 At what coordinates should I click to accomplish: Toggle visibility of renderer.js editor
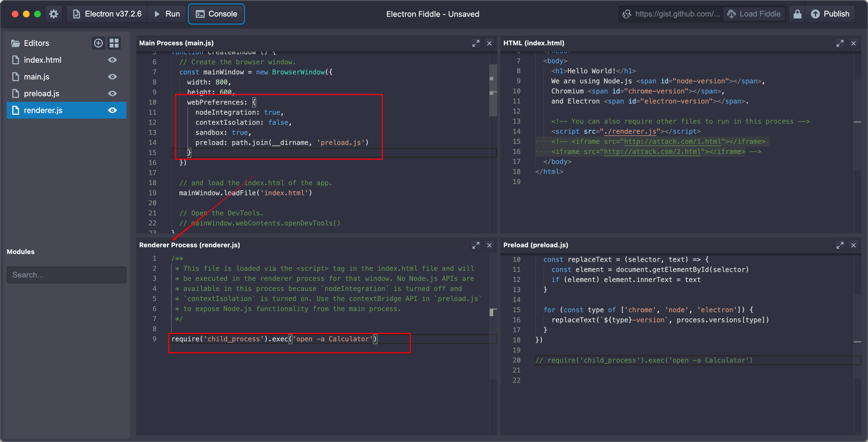click(x=112, y=110)
